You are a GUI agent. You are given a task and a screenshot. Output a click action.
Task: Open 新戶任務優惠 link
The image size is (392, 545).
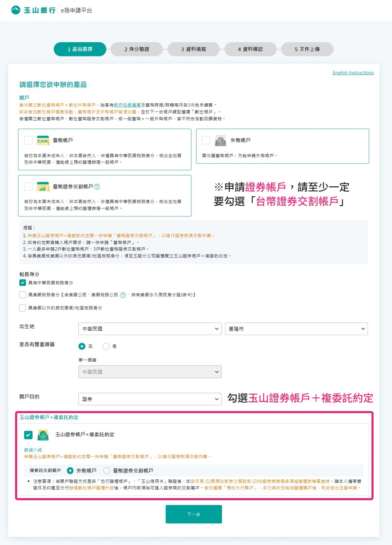(127, 105)
